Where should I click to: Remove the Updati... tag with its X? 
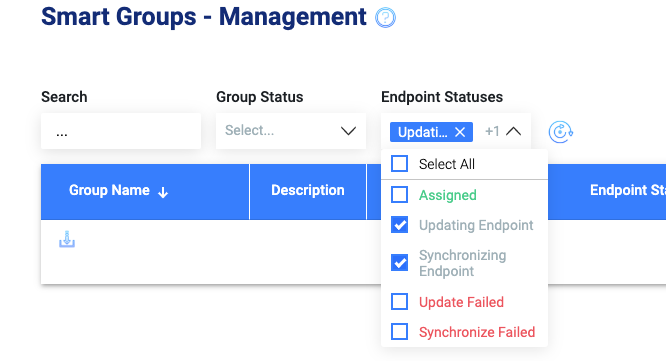pyautogui.click(x=460, y=132)
